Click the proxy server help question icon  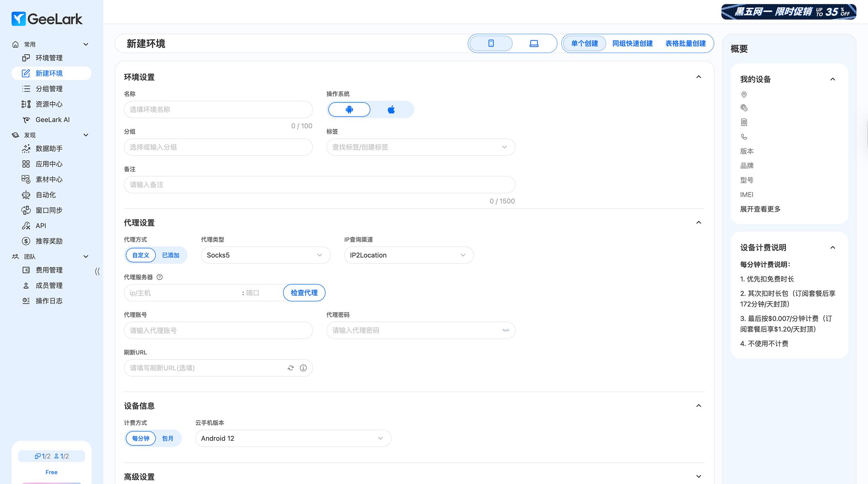[160, 277]
